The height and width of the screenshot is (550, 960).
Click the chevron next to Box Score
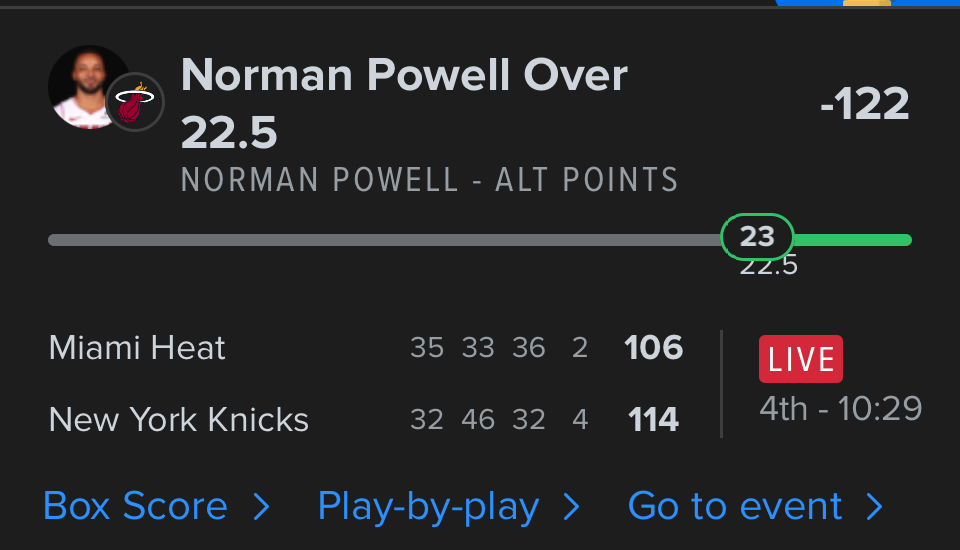click(x=261, y=507)
